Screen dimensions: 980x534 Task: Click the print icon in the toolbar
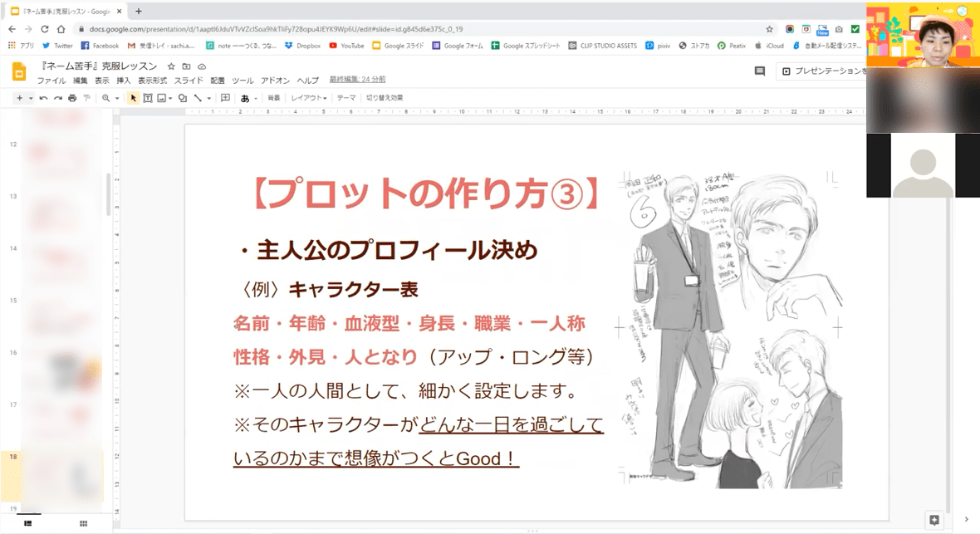72,98
